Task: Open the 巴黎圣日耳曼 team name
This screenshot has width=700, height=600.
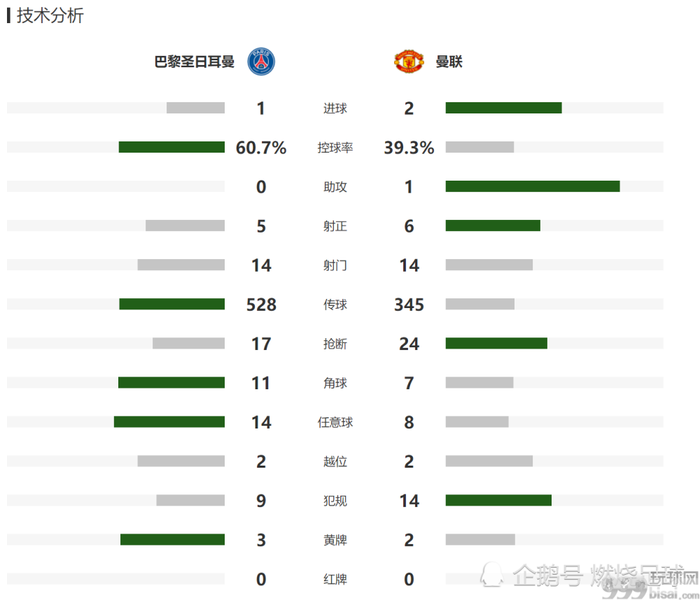Action: click(x=194, y=62)
